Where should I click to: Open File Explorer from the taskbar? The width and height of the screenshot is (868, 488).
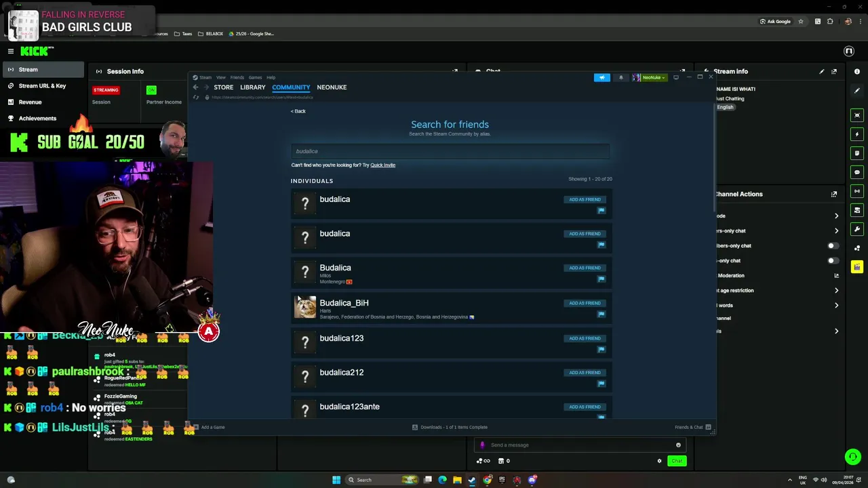(x=457, y=480)
